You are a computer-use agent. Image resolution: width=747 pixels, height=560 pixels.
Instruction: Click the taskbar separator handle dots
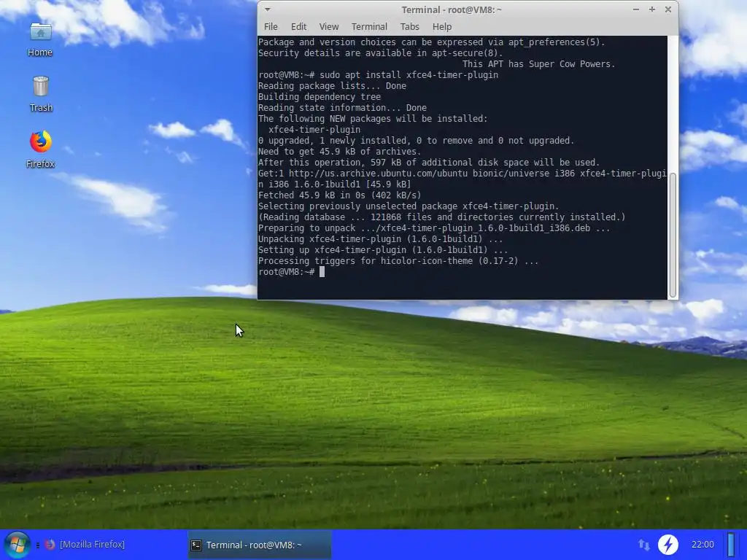coord(38,545)
